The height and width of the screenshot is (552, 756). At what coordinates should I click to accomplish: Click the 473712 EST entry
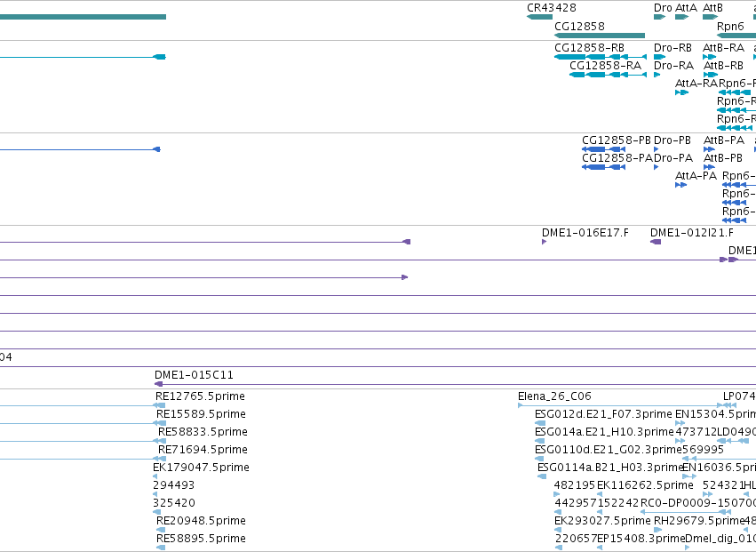click(680, 441)
